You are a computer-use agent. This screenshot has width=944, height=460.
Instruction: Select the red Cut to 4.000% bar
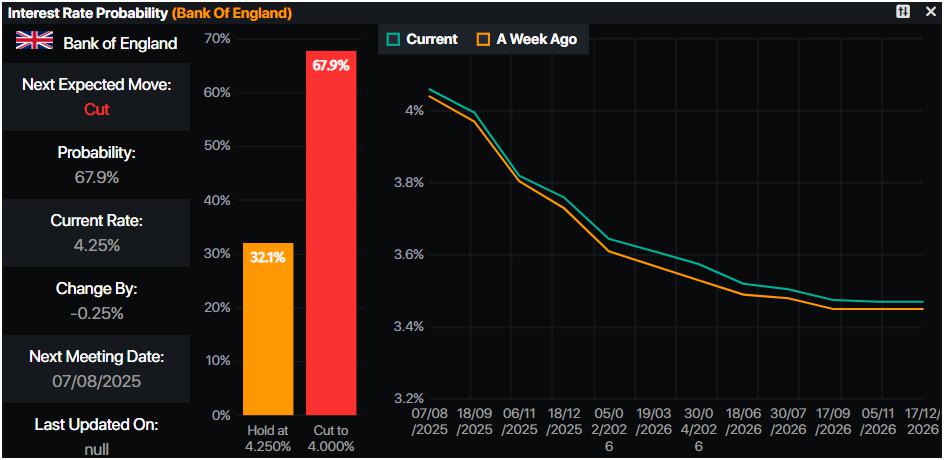point(331,233)
